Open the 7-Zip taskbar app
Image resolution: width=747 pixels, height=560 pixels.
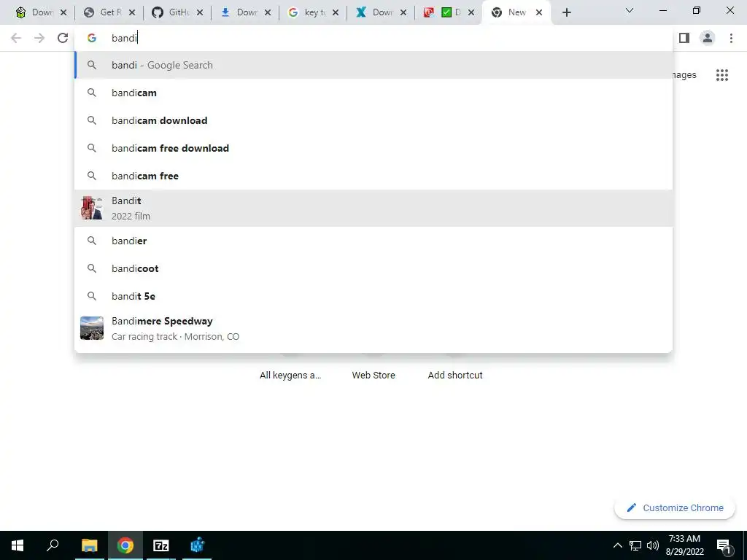(161, 545)
